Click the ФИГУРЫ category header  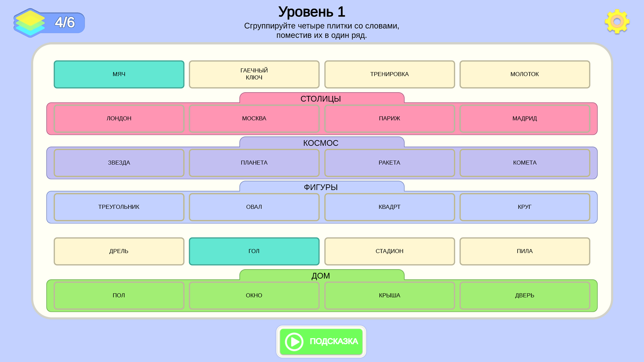point(321,187)
